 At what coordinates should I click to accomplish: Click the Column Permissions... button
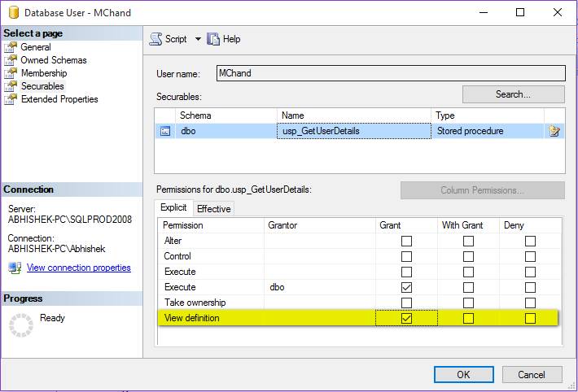coord(483,190)
